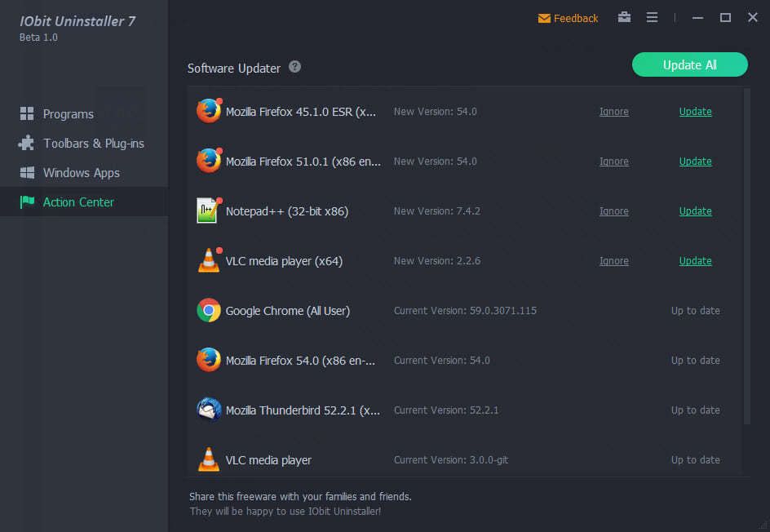Open the toolbox briefcase icon
770x532 pixels.
[x=624, y=17]
